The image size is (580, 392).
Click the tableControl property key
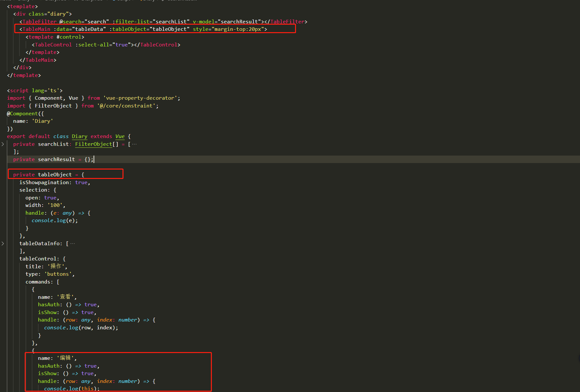(38, 259)
